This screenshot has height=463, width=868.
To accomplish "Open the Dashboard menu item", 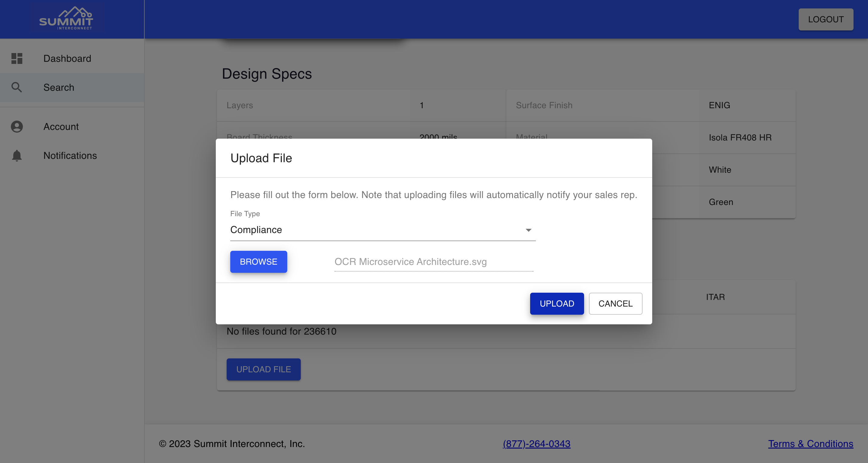I will pos(72,58).
